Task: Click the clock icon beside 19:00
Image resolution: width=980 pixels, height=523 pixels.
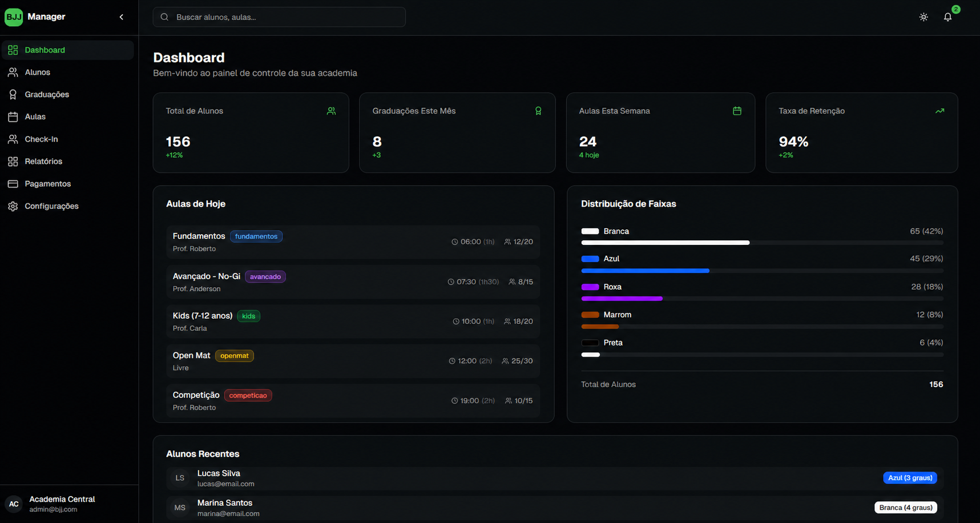Action: (455, 401)
